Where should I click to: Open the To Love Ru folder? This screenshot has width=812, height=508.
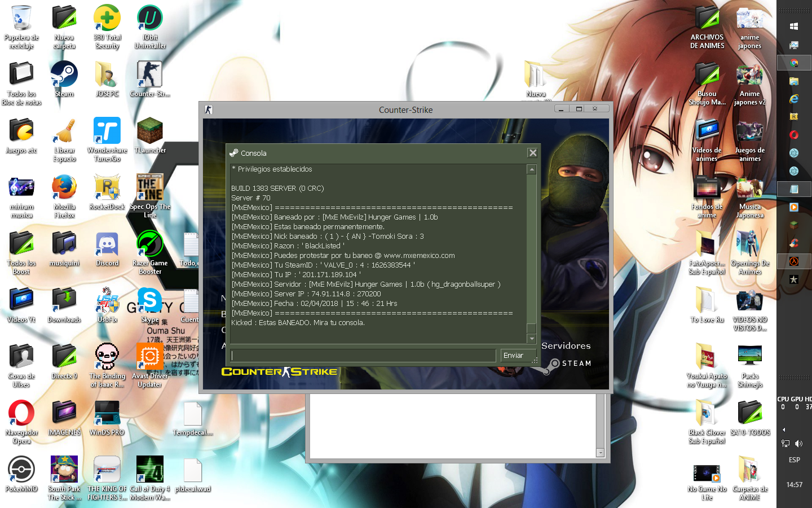click(x=707, y=305)
